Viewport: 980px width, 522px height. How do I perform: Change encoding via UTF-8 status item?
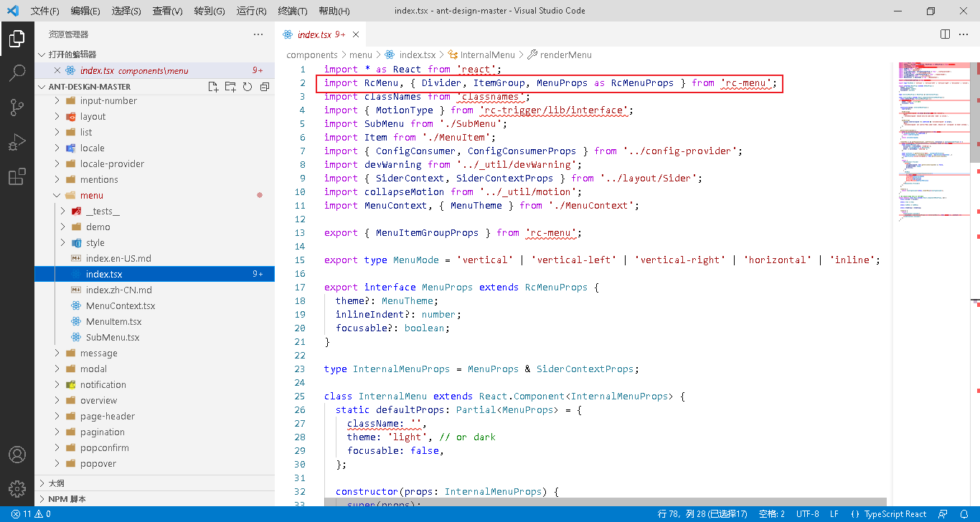(807, 514)
